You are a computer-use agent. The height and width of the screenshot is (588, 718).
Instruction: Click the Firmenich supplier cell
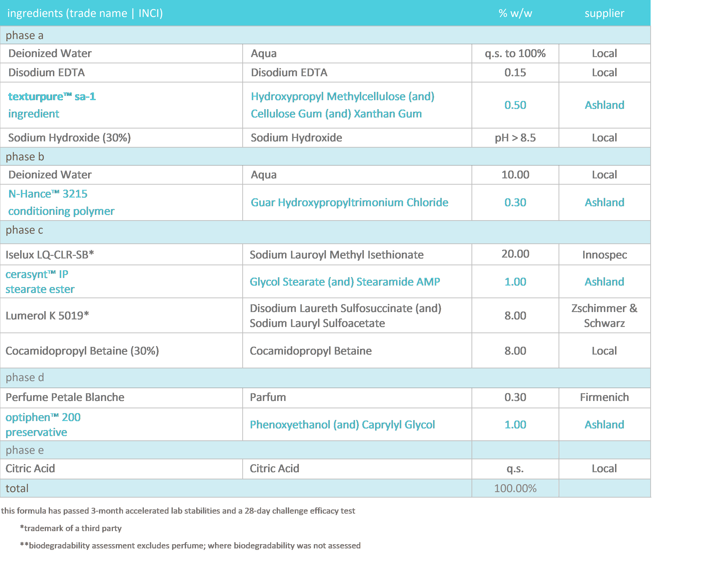tap(604, 397)
